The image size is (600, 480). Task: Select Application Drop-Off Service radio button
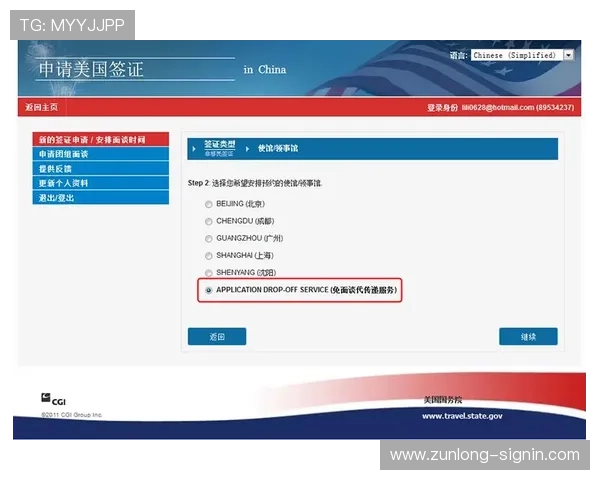point(209,290)
